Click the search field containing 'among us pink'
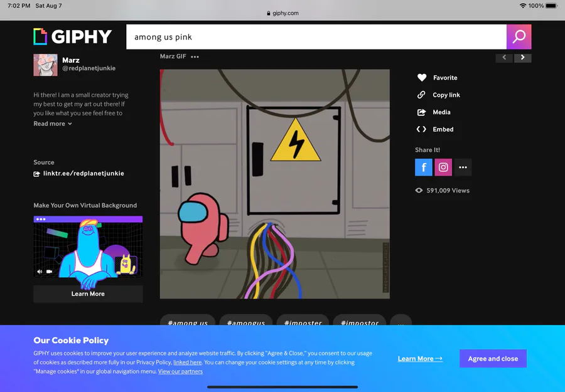Screen dimensions: 565x392 pyautogui.click(x=316, y=37)
